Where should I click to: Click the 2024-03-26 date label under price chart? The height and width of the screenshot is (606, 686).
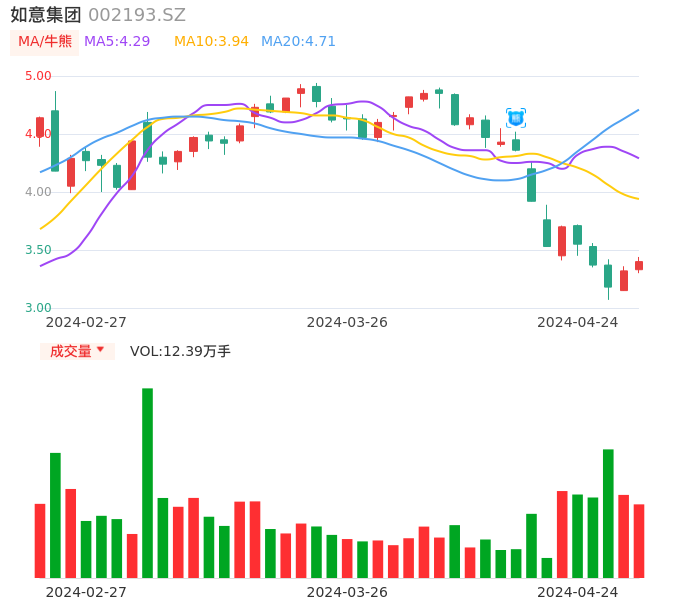[347, 322]
